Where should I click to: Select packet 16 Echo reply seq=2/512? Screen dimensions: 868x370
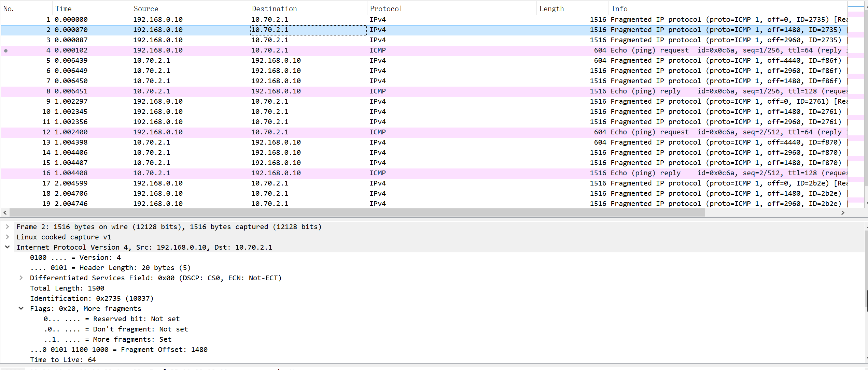click(423, 173)
